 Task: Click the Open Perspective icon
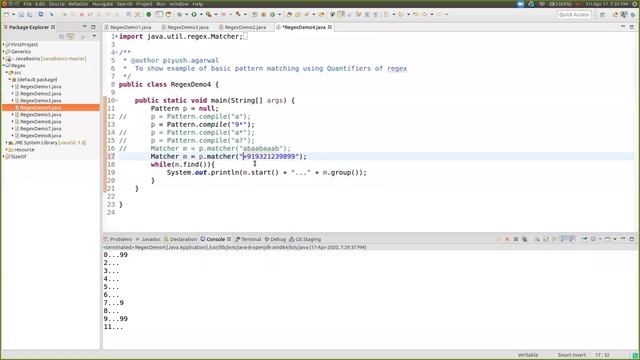click(602, 14)
